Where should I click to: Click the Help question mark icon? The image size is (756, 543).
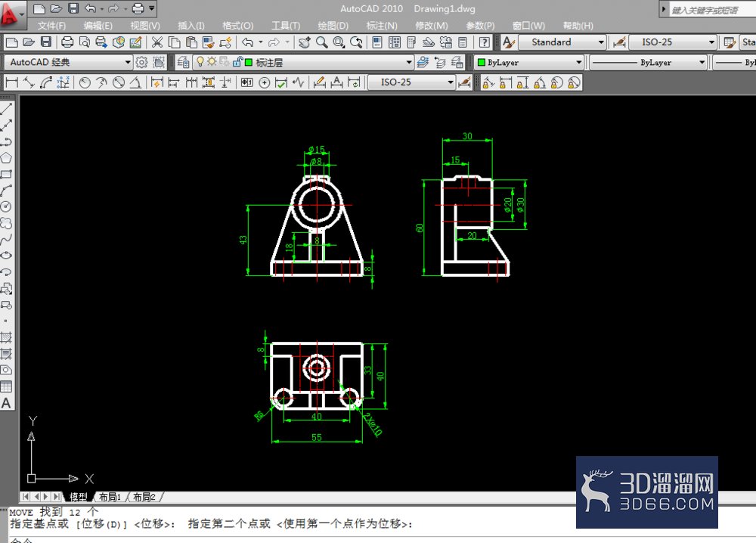coord(485,42)
